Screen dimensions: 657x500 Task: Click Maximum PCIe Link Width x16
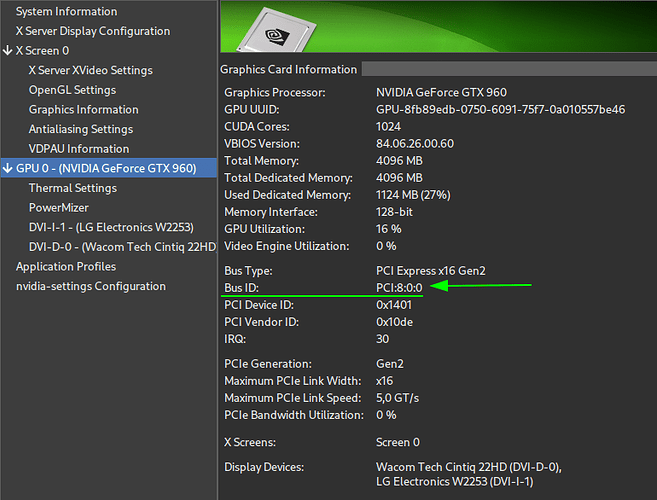pos(385,381)
